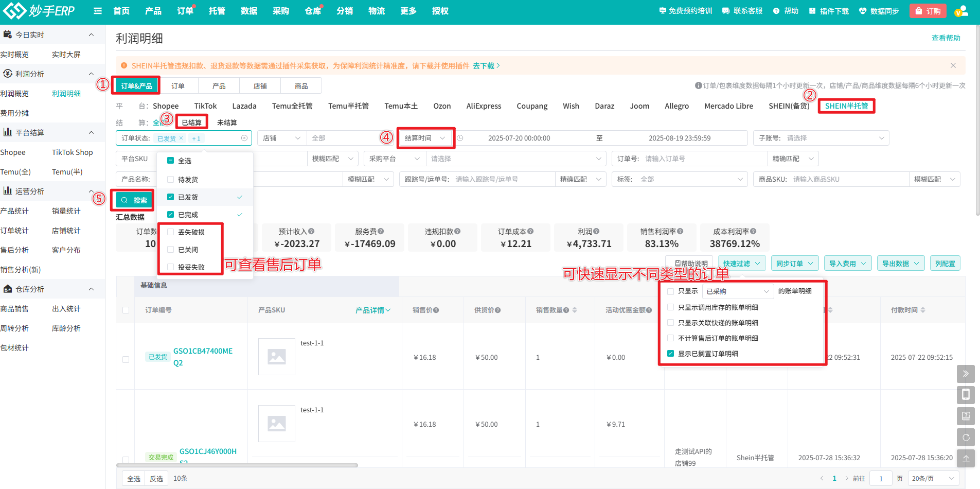Check 只显示调用库存的账单明细
980x489 pixels.
click(x=670, y=307)
